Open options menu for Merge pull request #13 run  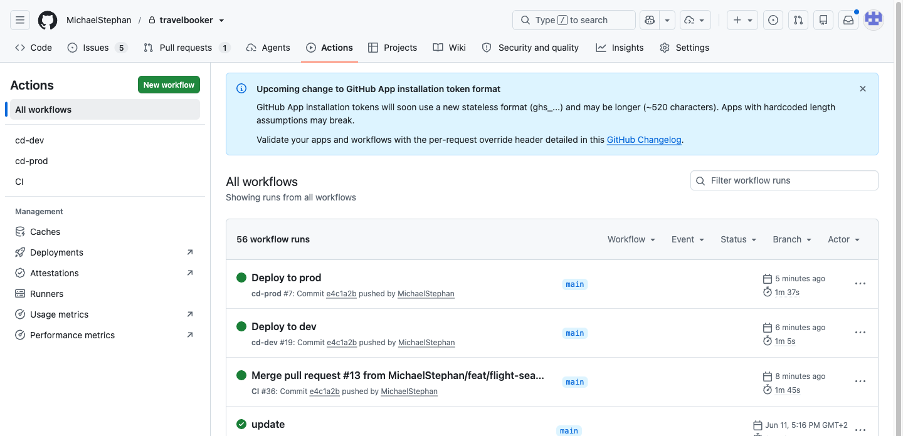point(860,382)
